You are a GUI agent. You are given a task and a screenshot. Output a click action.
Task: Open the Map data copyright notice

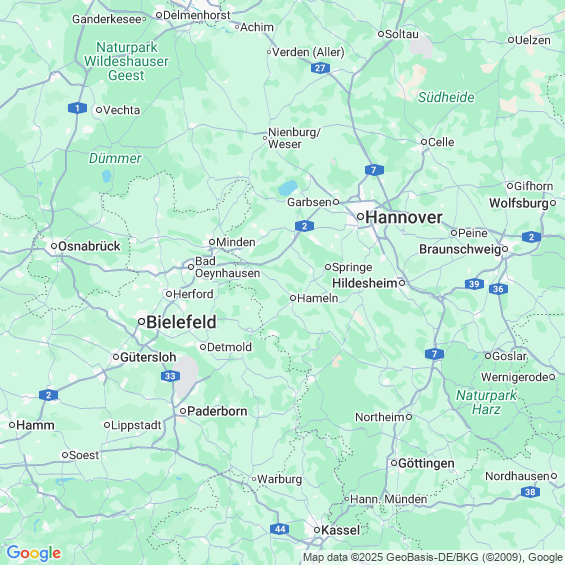(433, 557)
